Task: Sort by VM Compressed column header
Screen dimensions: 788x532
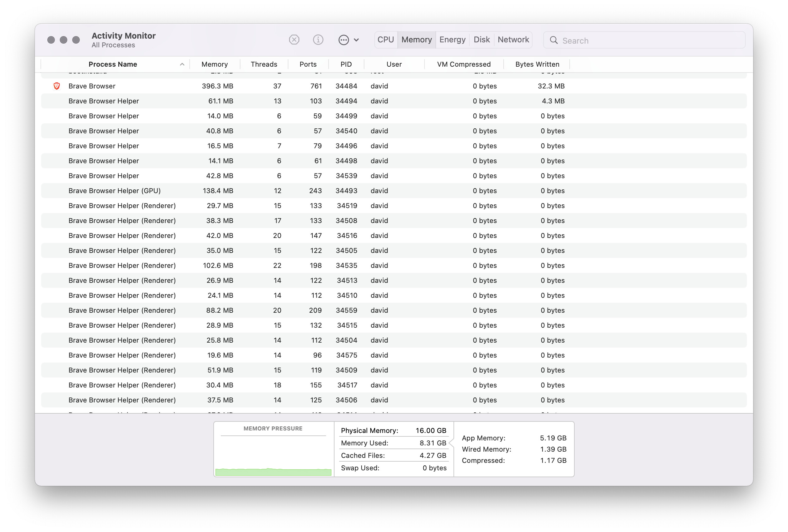Action: pyautogui.click(x=463, y=64)
